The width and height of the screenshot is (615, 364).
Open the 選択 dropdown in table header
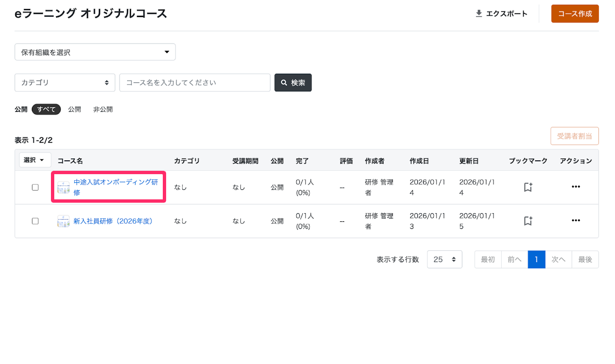click(x=34, y=160)
